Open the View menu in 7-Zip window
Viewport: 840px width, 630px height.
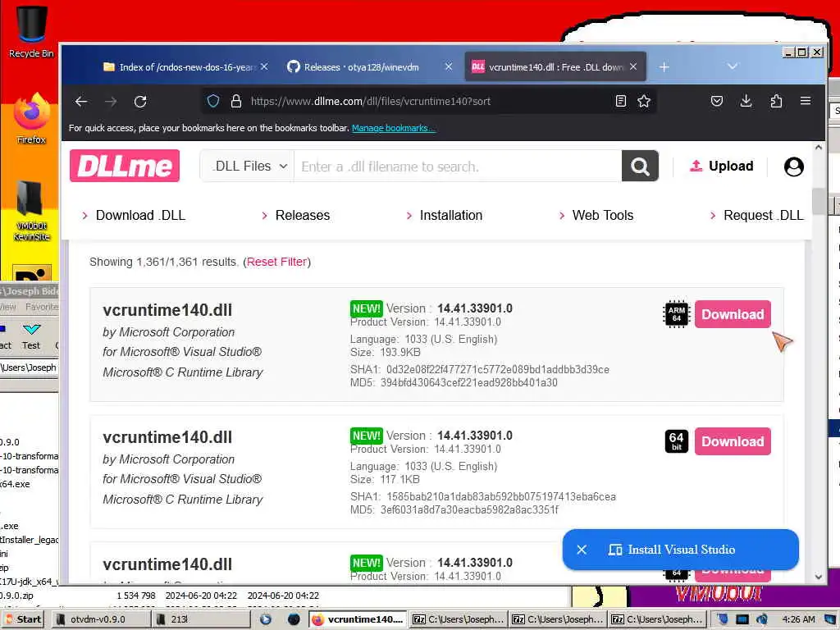click(8, 307)
